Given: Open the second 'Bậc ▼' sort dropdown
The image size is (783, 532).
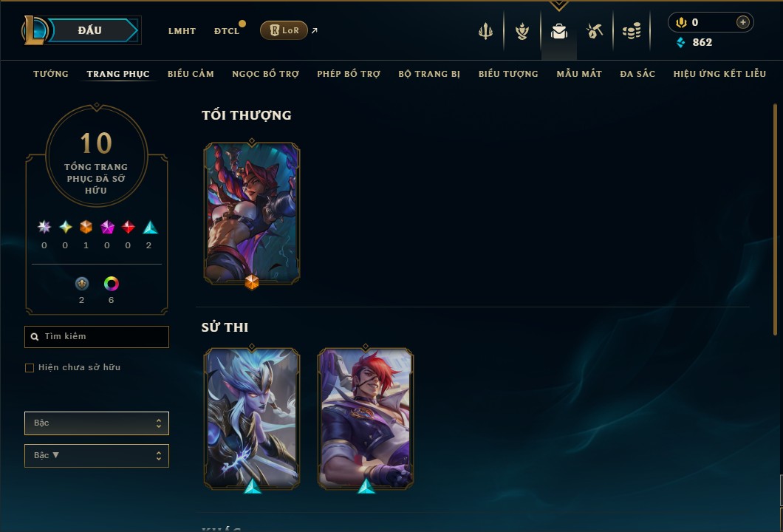Looking at the screenshot, I should pyautogui.click(x=97, y=456).
